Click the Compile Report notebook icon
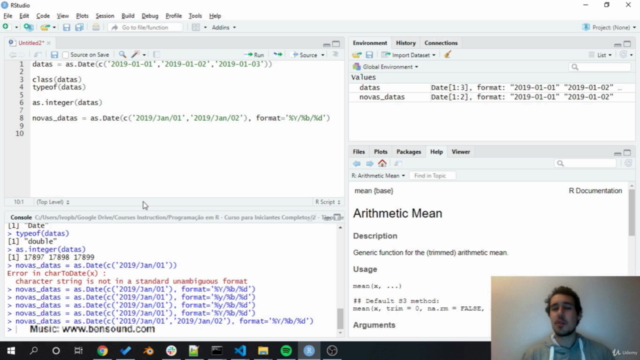Image resolution: width=640 pixels, height=360 pixels. [156, 55]
